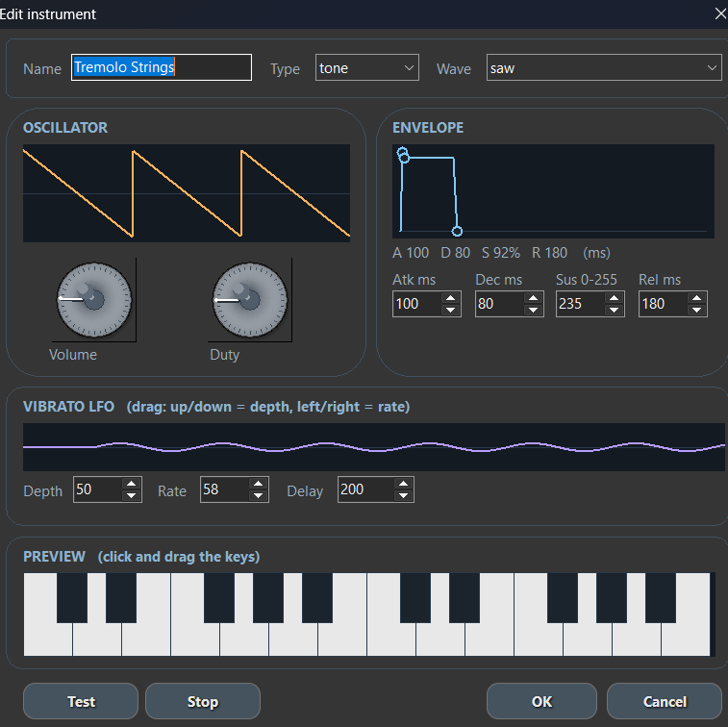Image resolution: width=728 pixels, height=727 pixels.
Task: Click the oscillator saw waveform display
Action: click(187, 193)
